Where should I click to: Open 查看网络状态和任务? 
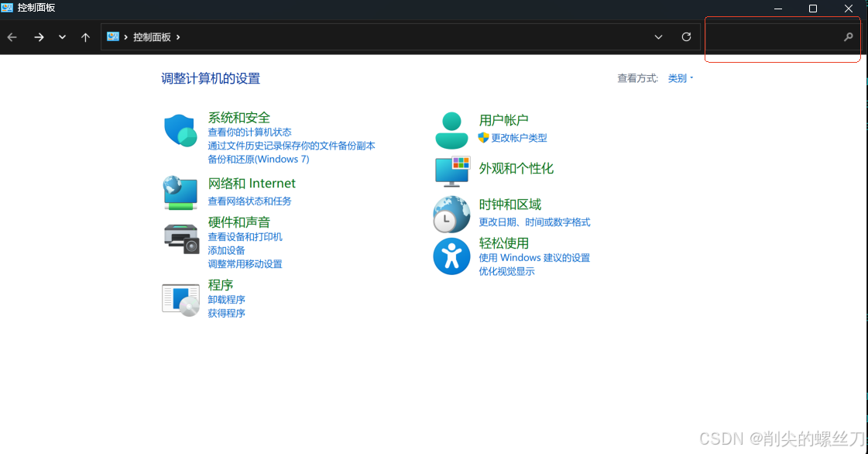pos(249,201)
